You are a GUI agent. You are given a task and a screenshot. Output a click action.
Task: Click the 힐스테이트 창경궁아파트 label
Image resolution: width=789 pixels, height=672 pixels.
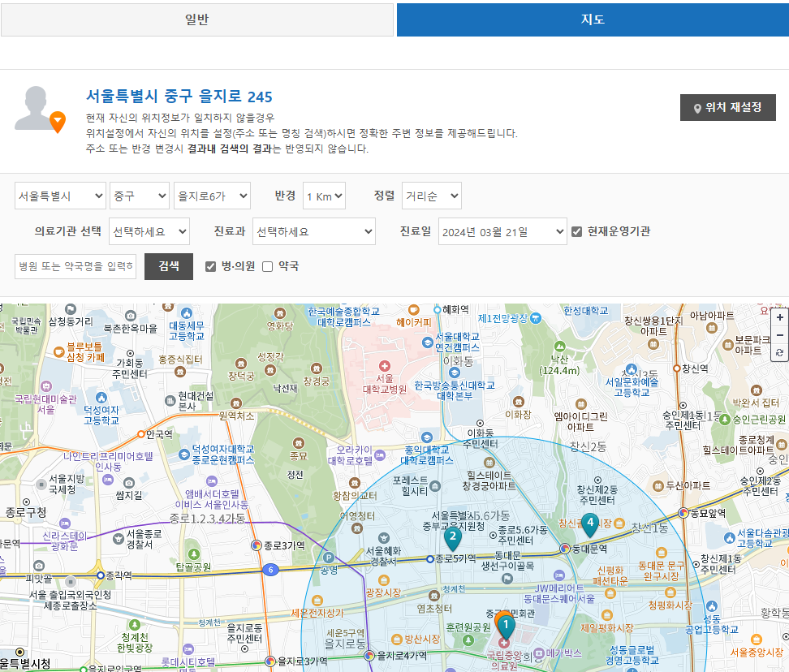click(489, 480)
